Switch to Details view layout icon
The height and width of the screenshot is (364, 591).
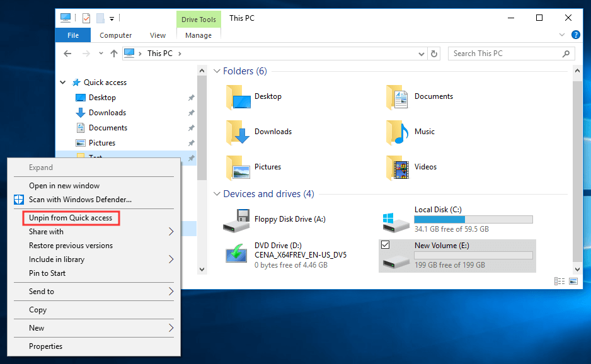pyautogui.click(x=559, y=281)
